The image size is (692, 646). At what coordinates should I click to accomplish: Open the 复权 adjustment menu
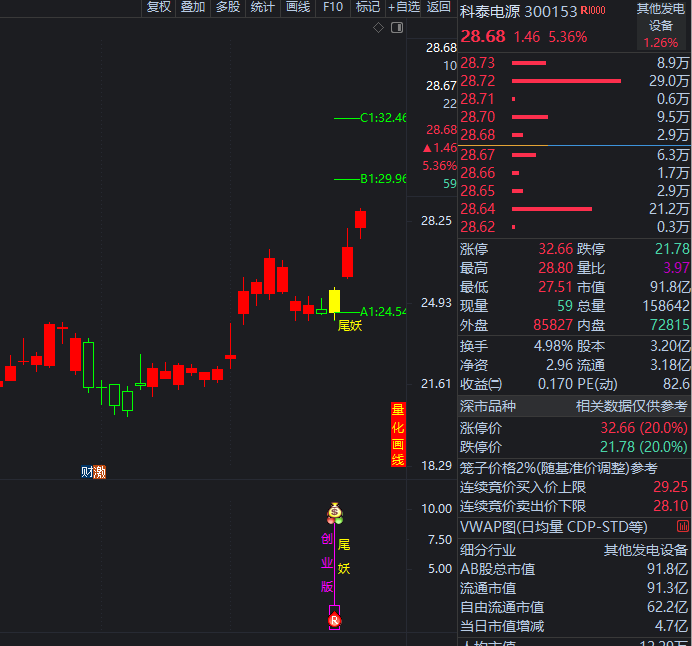[158, 8]
